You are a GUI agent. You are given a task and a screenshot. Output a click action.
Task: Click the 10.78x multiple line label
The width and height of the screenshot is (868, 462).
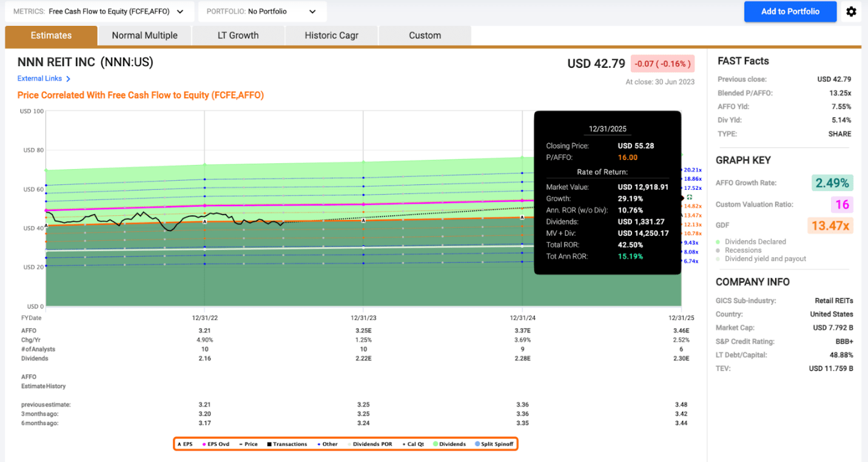coord(692,234)
